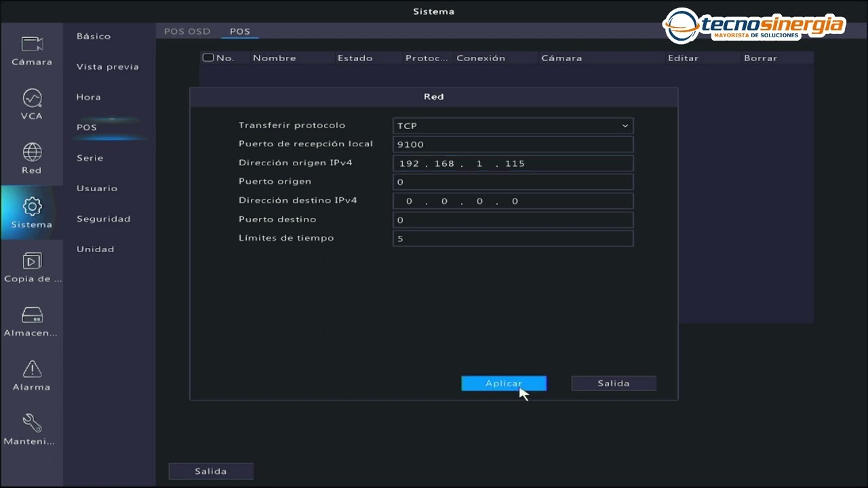Open the Copia de seguridad icon
Viewport: 868px width, 488px height.
click(32, 261)
